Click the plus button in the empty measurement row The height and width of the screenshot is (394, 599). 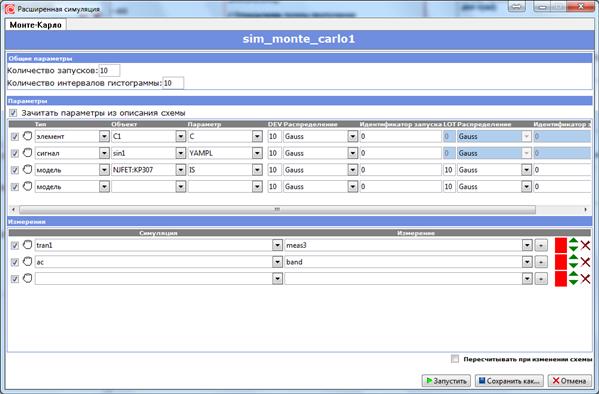(541, 279)
